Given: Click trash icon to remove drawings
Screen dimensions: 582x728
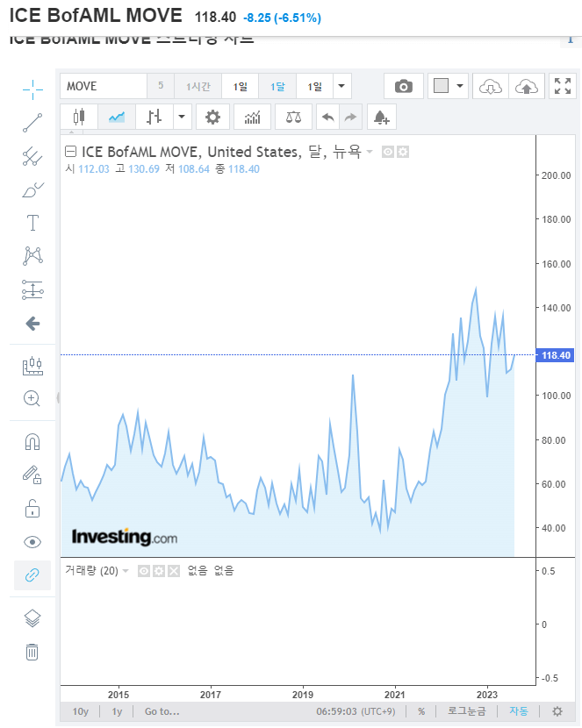Looking at the screenshot, I should [x=32, y=652].
